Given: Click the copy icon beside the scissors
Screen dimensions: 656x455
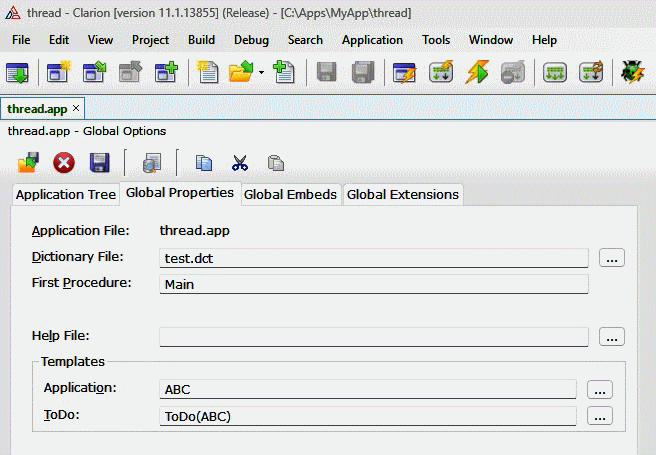Looking at the screenshot, I should click(x=204, y=163).
